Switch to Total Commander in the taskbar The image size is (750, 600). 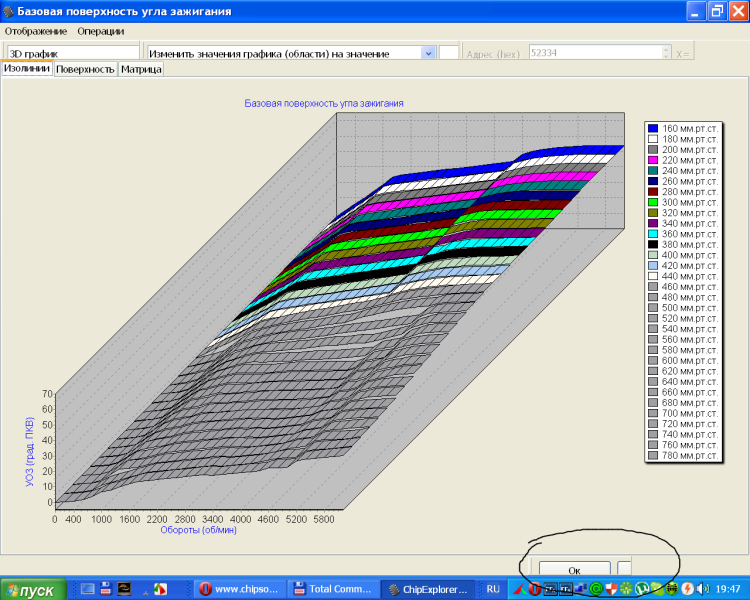tap(335, 589)
